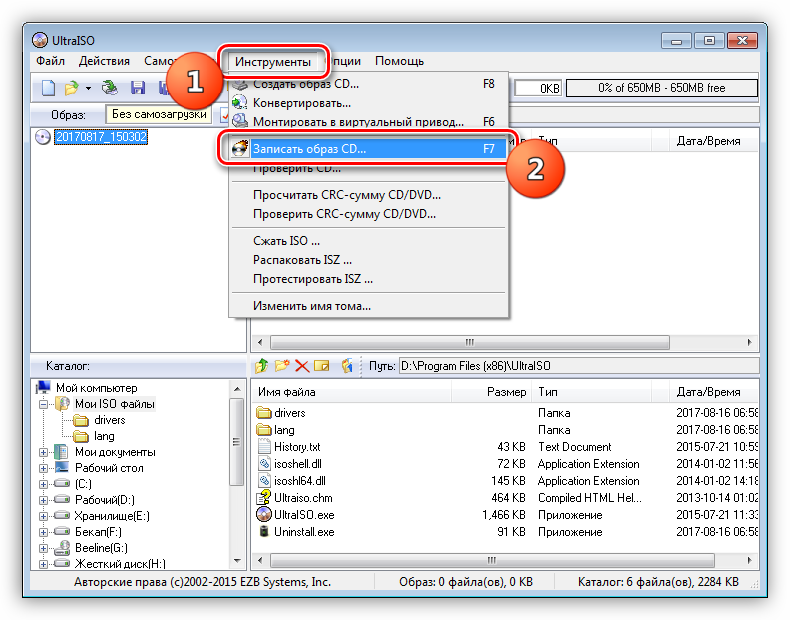The height and width of the screenshot is (620, 790).
Task: Click the red X delete icon
Action: [302, 366]
